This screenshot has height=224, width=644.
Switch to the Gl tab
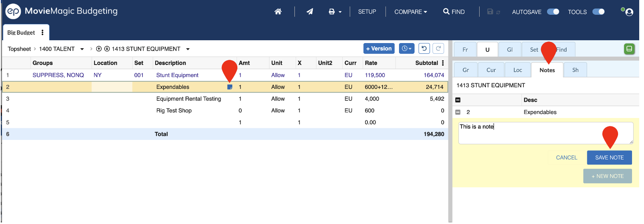point(510,50)
